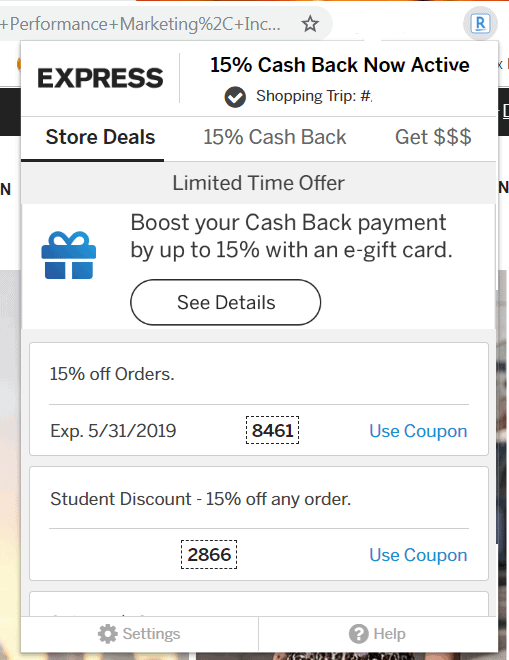
Task: Click the See Details button
Action: 226,302
